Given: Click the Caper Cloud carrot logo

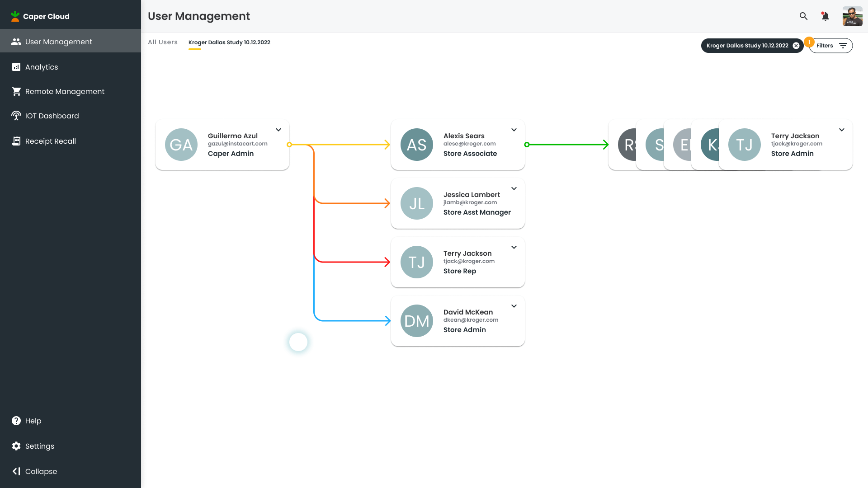Looking at the screenshot, I should pos(15,16).
